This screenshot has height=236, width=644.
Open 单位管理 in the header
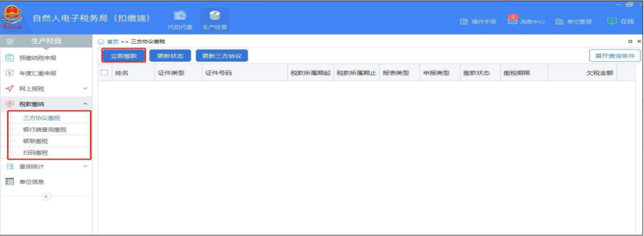(x=574, y=22)
